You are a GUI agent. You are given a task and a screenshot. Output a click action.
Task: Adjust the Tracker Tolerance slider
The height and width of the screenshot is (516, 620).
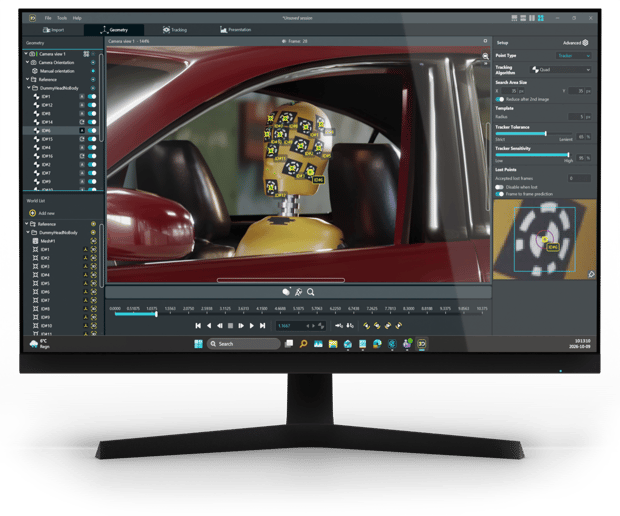tap(546, 134)
